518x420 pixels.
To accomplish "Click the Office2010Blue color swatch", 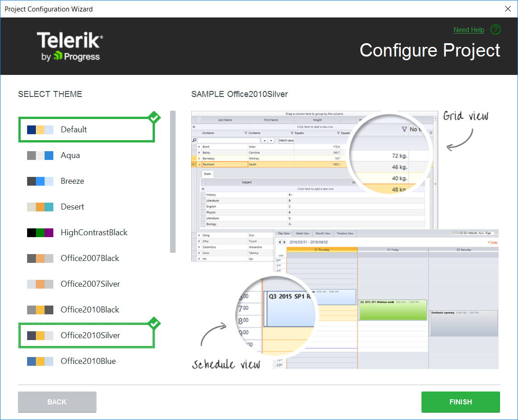I will pos(40,361).
